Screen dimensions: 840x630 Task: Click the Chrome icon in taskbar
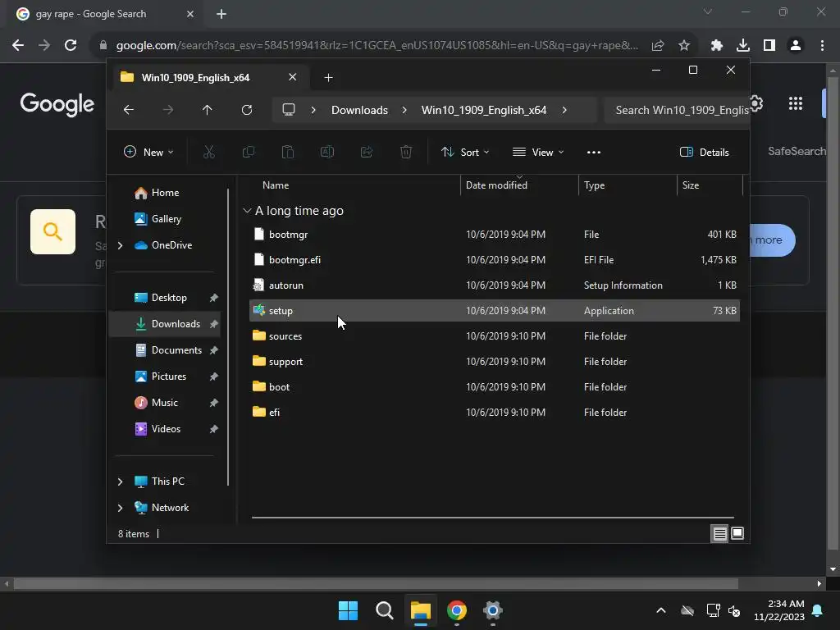[457, 610]
